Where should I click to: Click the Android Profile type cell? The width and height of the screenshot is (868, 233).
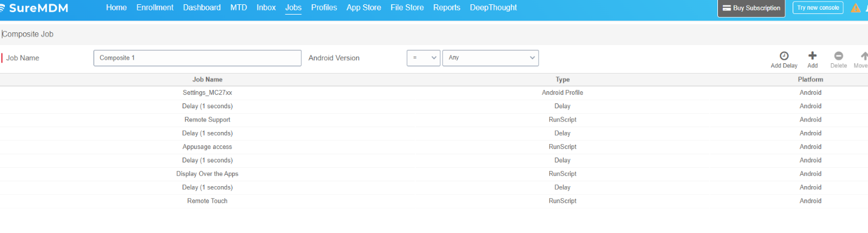[x=562, y=93]
